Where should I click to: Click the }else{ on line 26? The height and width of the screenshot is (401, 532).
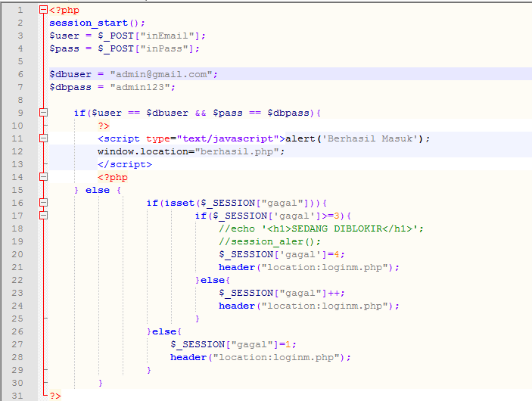coord(164,332)
